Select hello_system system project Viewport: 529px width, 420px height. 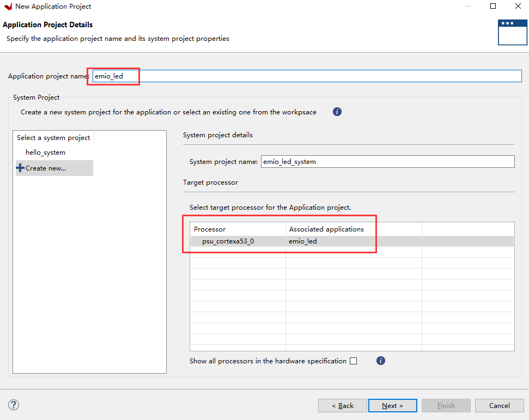[45, 153]
